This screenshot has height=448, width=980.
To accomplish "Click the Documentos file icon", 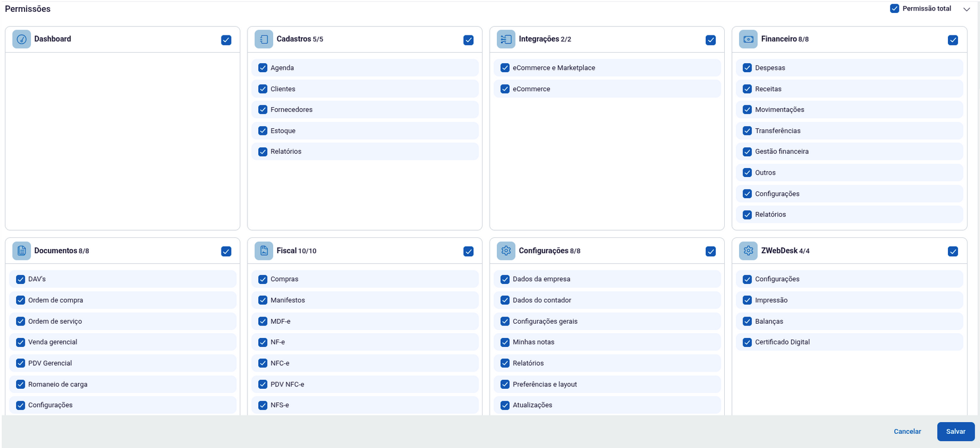I will click(22, 251).
